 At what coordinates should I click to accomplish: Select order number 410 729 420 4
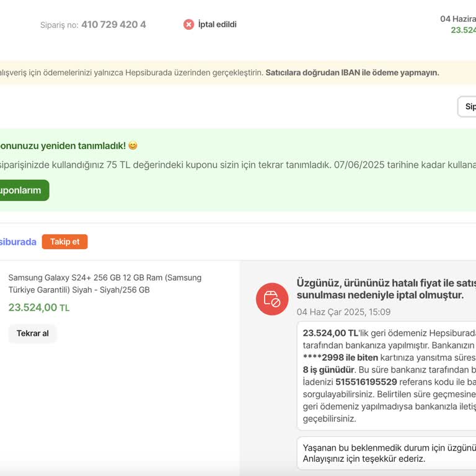[113, 25]
